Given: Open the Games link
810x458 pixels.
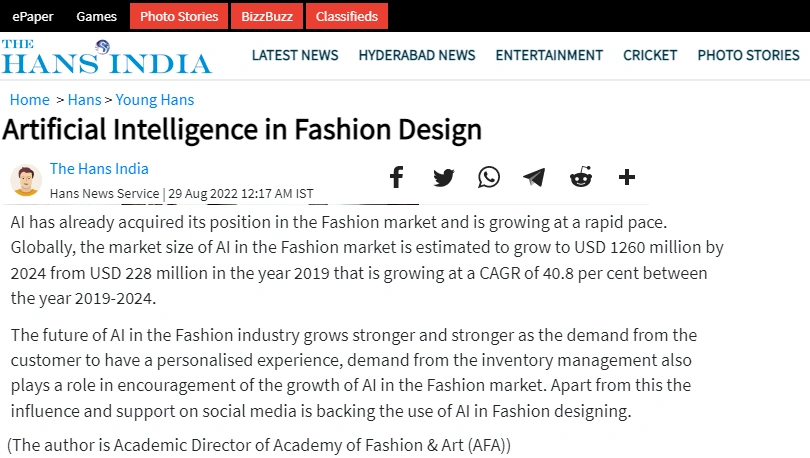Looking at the screenshot, I should (x=97, y=17).
